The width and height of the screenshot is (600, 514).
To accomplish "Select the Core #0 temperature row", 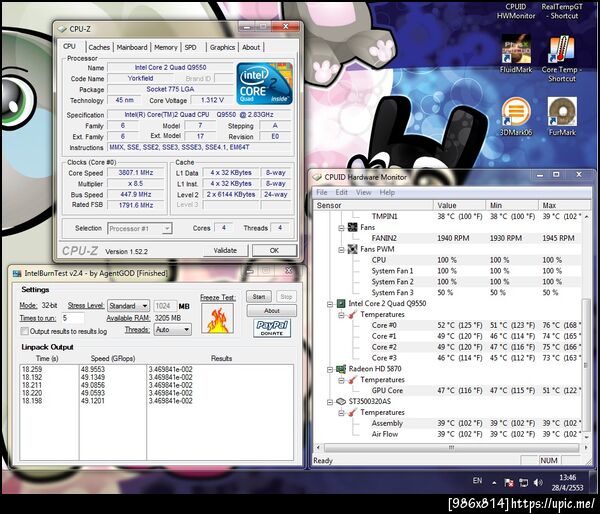I will (448, 325).
